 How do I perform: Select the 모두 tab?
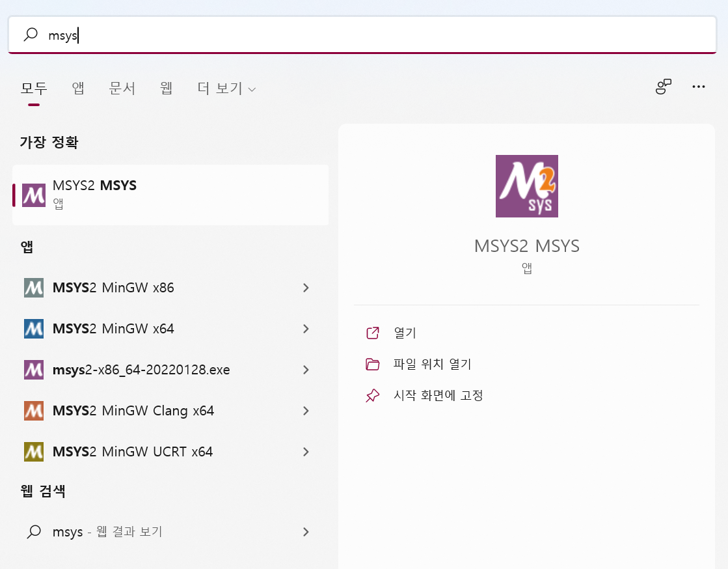[33, 88]
